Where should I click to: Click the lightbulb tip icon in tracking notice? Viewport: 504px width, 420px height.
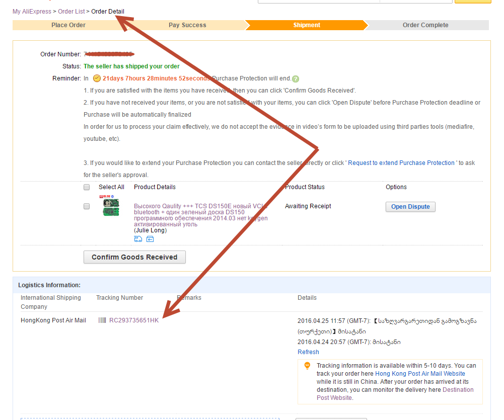click(307, 366)
